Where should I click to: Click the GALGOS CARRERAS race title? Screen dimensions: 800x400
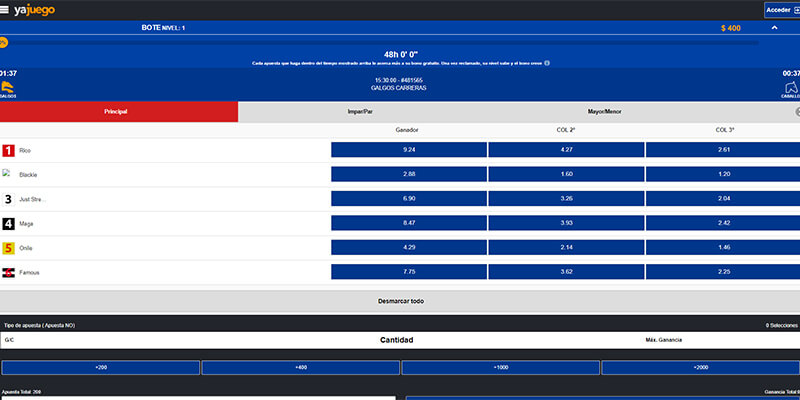coord(398,88)
